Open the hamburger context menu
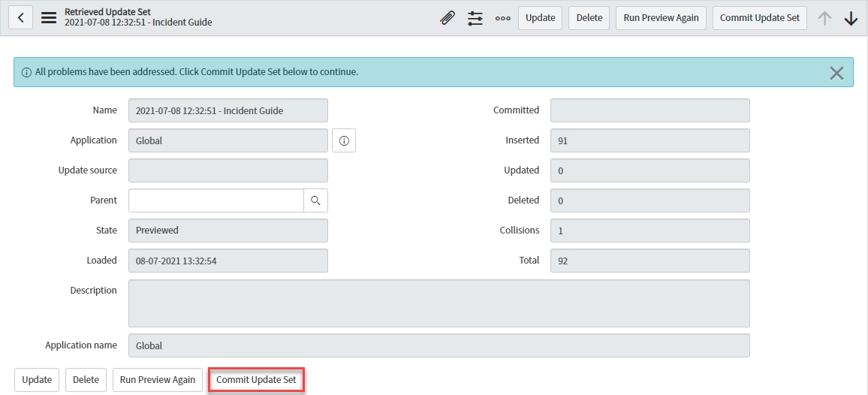The width and height of the screenshot is (868, 395). [x=49, y=18]
